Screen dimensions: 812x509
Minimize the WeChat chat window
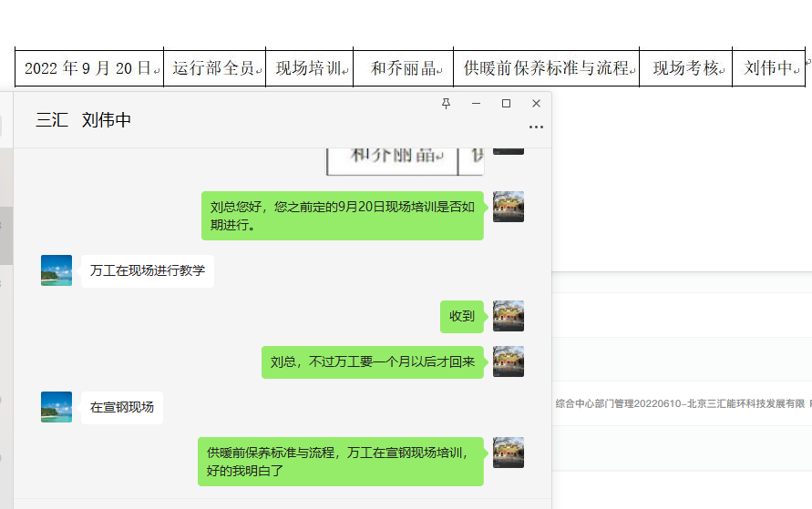coord(476,104)
